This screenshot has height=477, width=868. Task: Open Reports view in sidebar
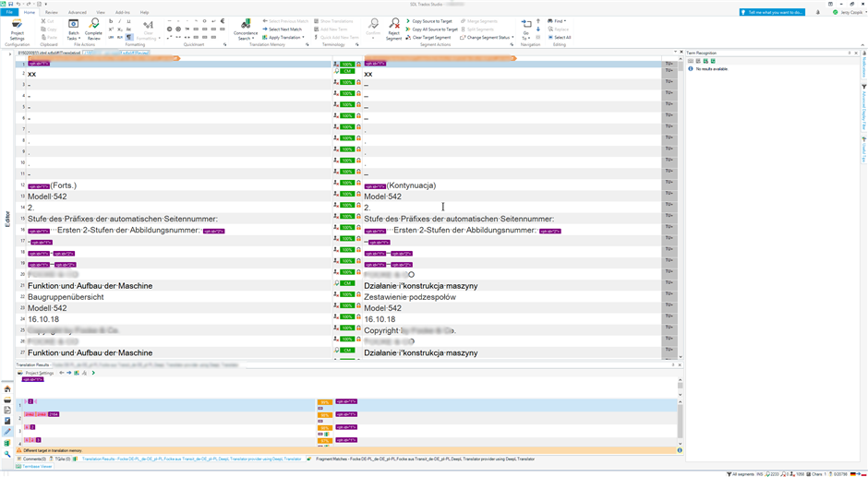7,421
